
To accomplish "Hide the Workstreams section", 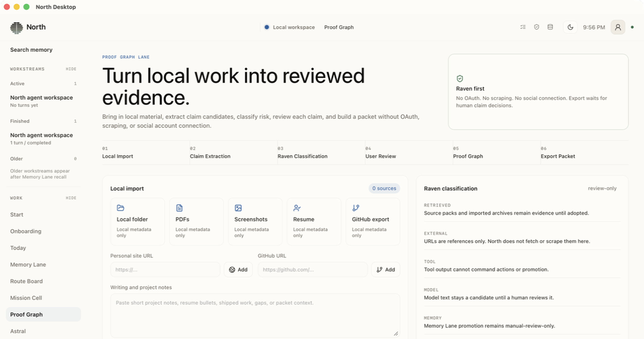I will [71, 69].
